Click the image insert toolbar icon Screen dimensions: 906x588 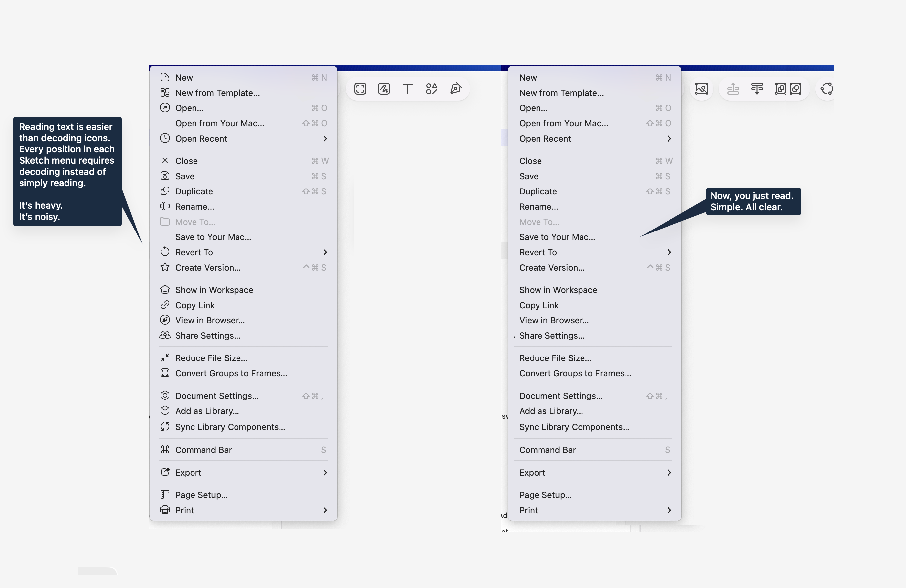click(701, 89)
